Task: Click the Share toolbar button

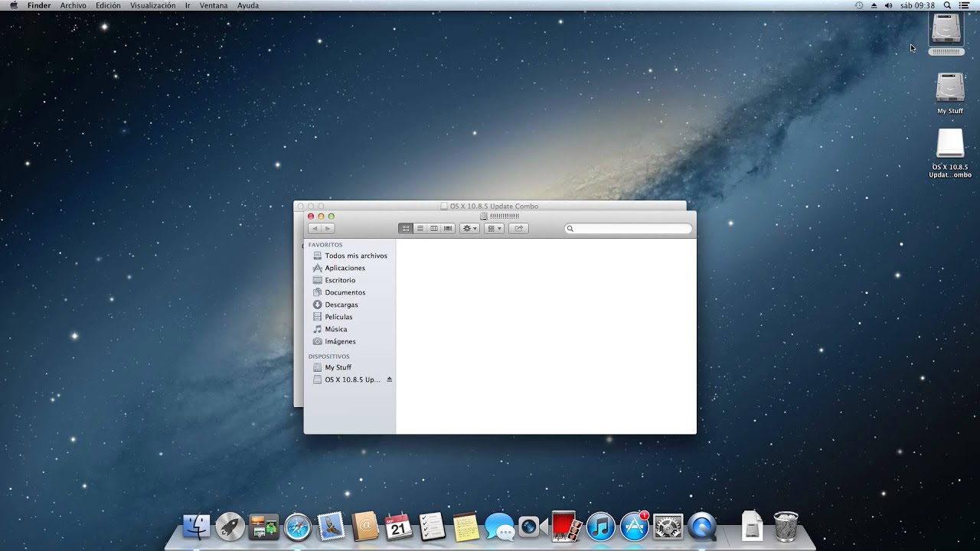Action: [x=518, y=228]
